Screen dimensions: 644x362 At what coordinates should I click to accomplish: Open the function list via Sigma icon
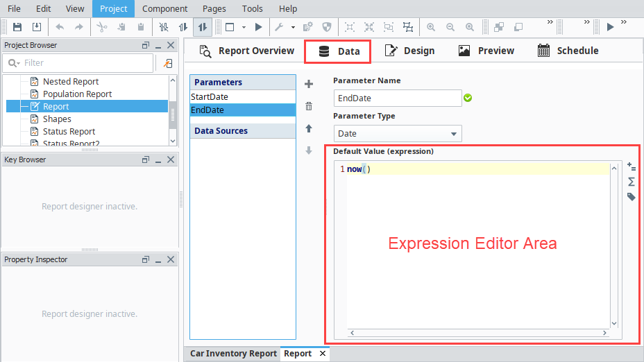[x=631, y=182]
